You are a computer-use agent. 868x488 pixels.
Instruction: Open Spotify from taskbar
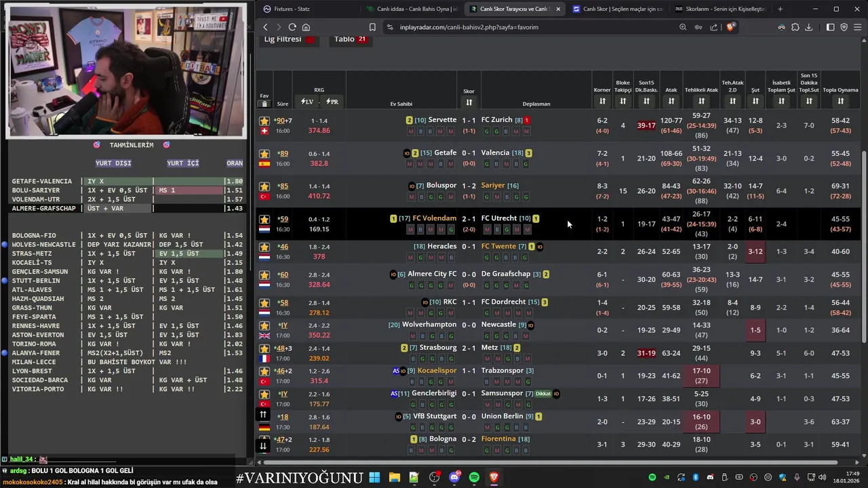474,478
